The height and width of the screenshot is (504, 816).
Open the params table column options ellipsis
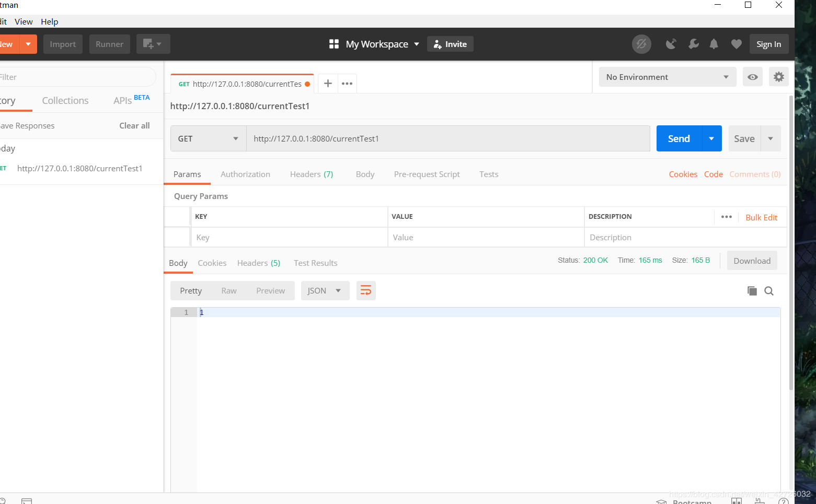[727, 217]
